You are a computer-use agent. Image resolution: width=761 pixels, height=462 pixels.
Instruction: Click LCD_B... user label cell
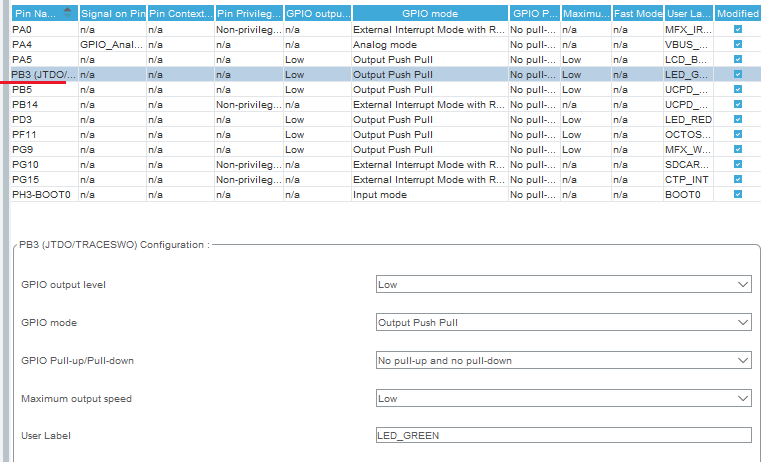click(x=689, y=60)
